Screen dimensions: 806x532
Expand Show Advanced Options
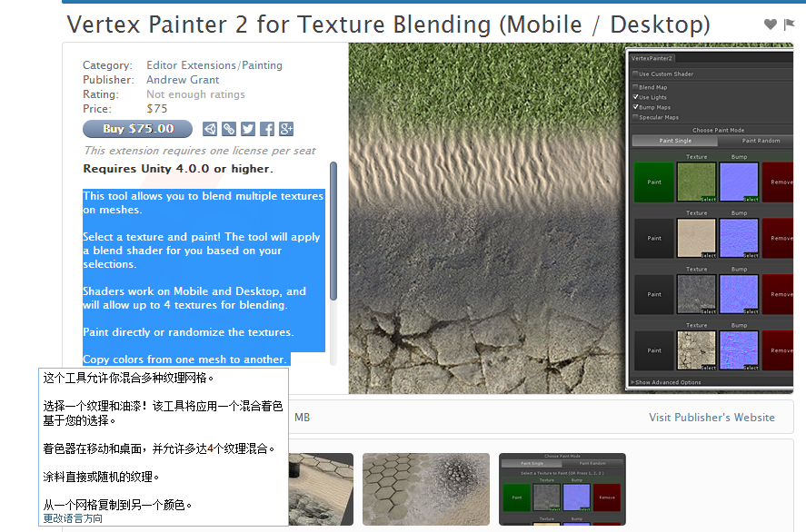coord(667,382)
